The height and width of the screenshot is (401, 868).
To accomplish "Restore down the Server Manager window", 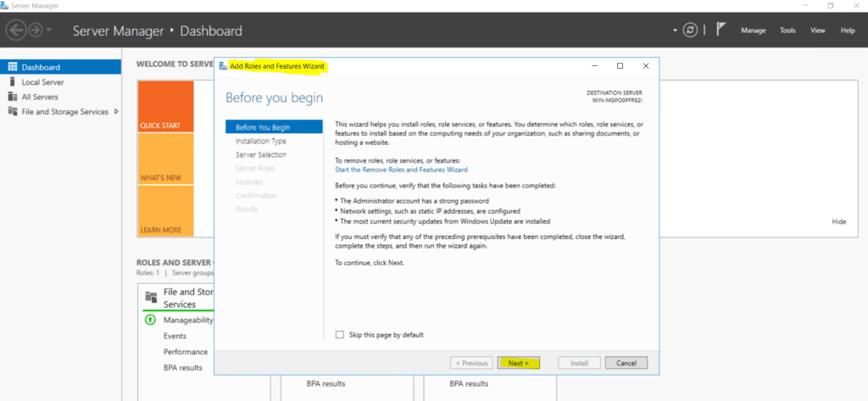I will click(x=831, y=6).
